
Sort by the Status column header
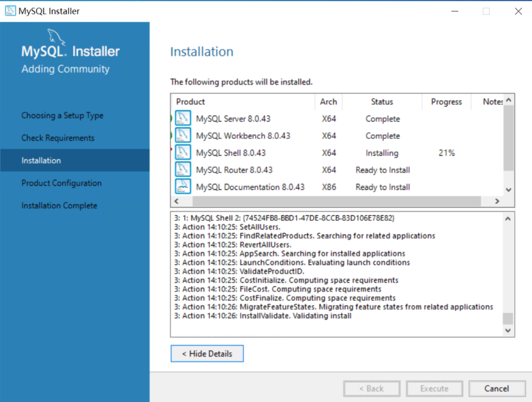(x=382, y=102)
